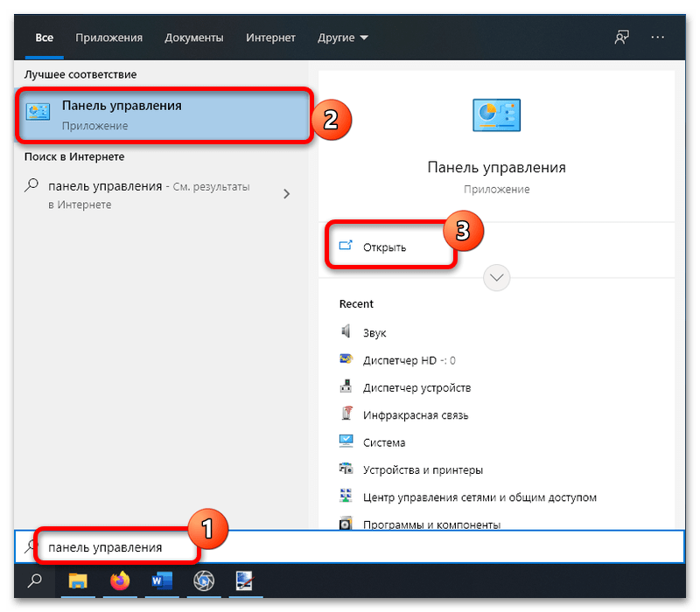Click the monitor icon next to Система

click(346, 441)
